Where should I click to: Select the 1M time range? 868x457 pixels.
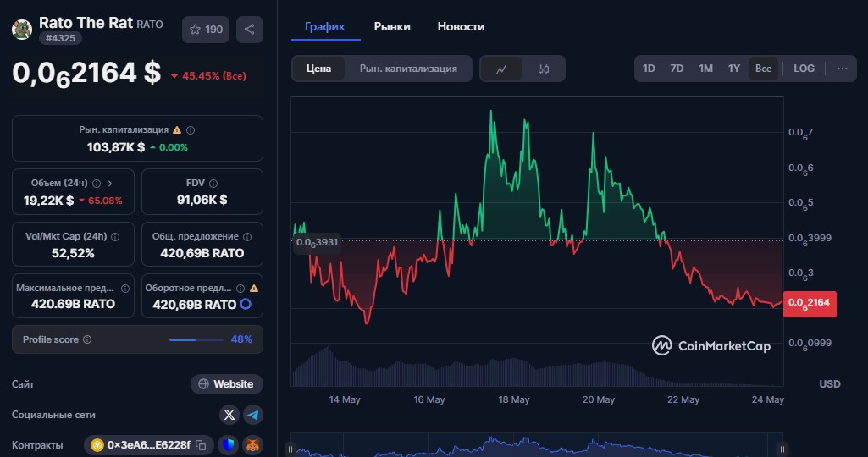(705, 69)
